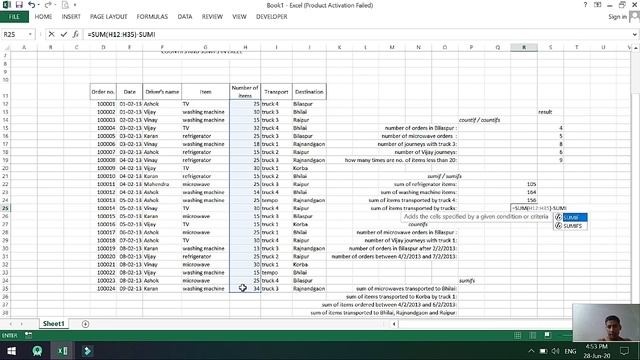640x360 pixels.
Task: Open the FORMULAS ribbon tab
Action: pyautogui.click(x=152, y=17)
